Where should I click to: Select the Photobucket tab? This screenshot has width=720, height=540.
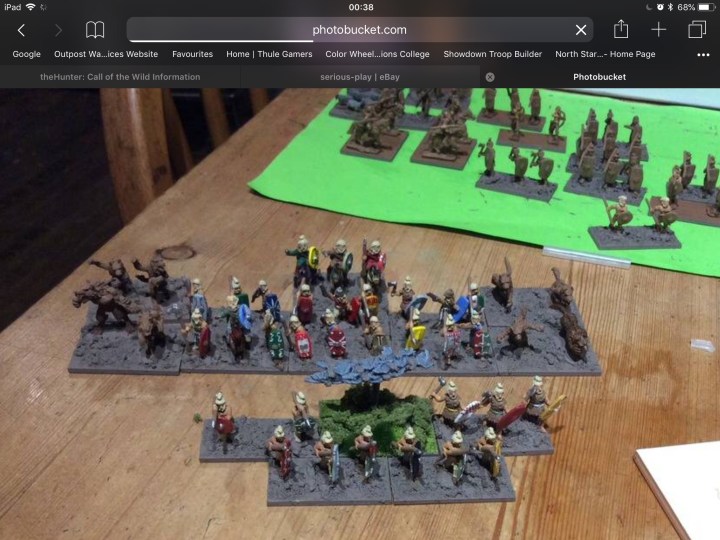coord(601,77)
